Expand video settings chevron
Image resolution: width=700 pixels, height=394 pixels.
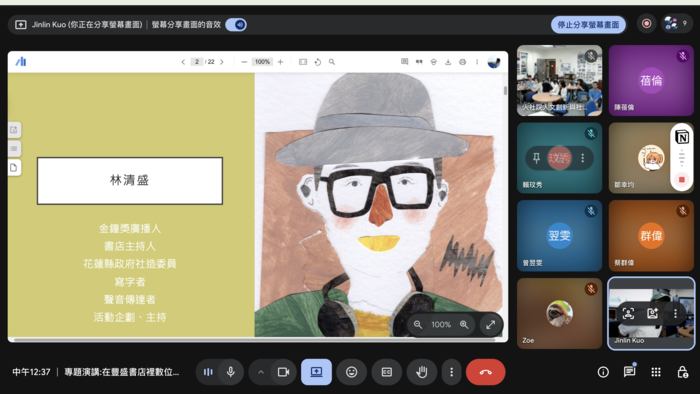click(261, 372)
